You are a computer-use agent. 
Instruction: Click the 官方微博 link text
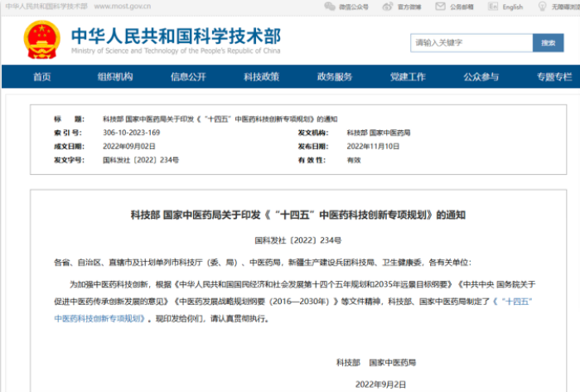pyautogui.click(x=409, y=7)
